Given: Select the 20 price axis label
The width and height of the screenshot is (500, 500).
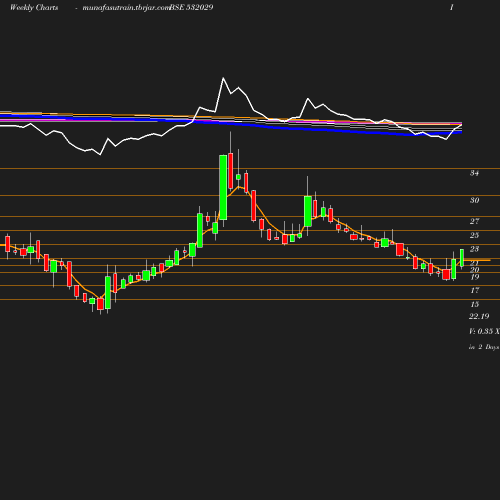Looking at the screenshot, I should coord(474,270).
